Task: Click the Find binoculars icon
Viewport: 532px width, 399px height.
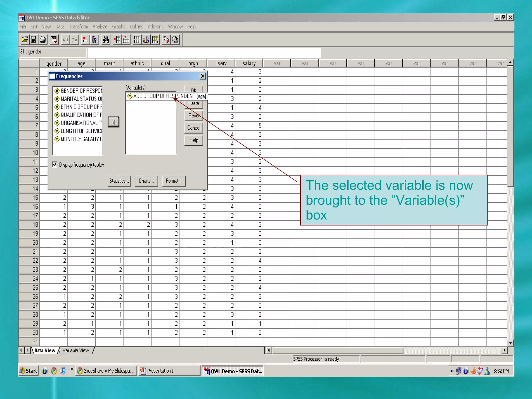Action: (x=106, y=40)
